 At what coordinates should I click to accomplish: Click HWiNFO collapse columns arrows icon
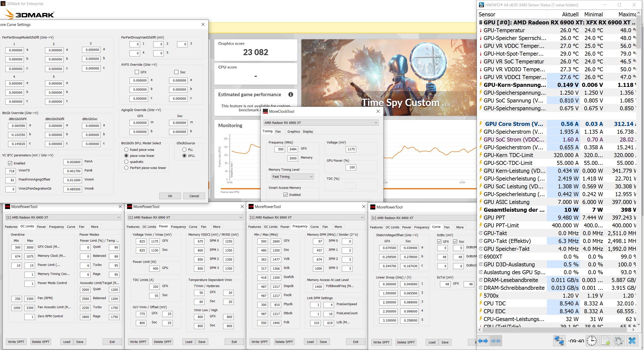[x=496, y=341]
